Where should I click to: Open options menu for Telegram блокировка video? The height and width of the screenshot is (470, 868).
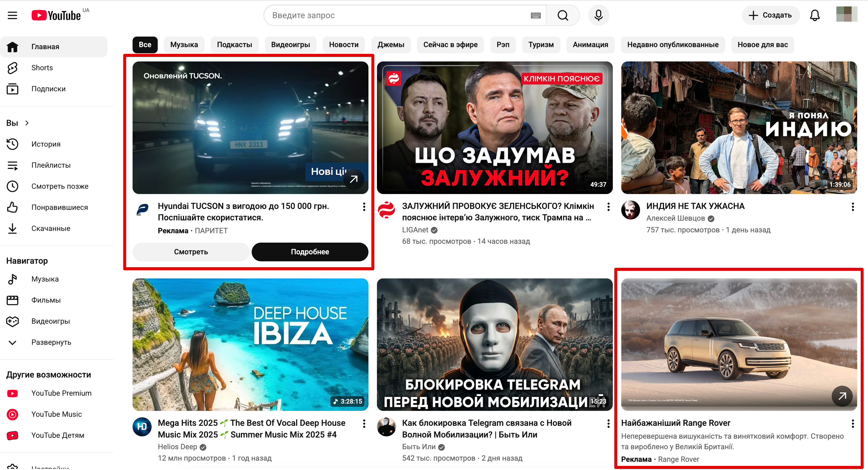pos(608,424)
